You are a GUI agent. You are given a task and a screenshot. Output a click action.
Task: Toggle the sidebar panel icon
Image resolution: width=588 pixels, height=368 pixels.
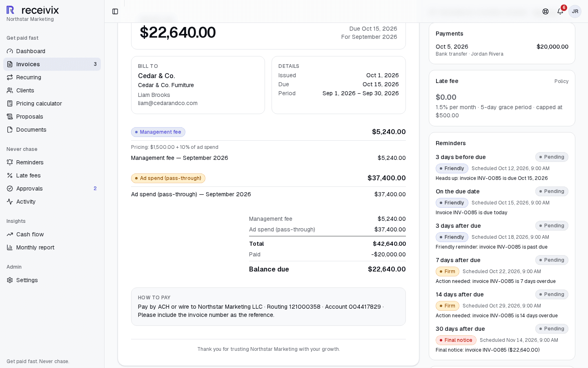[x=115, y=11]
